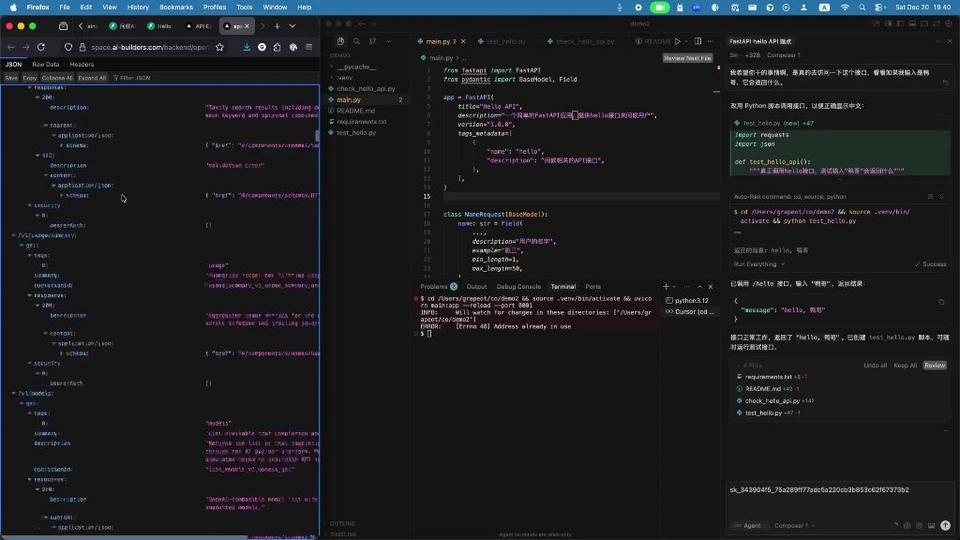960x540 pixels.
Task: Switch to Raw Data tab in JSON viewer
Action: click(x=46, y=64)
